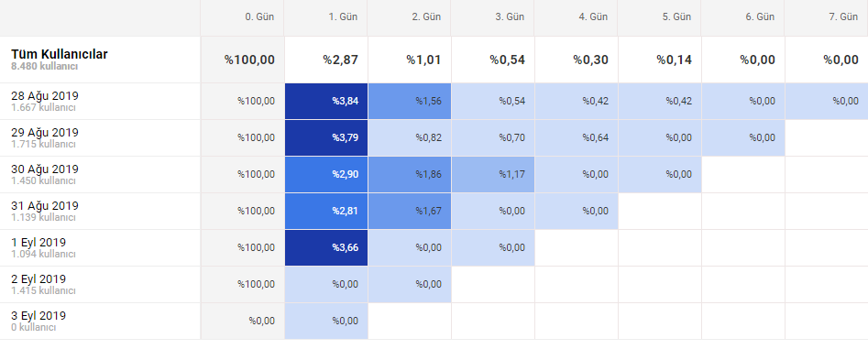The width and height of the screenshot is (868, 349).
Task: Select the %2,90 cell for 30 Ağu
Action: [326, 174]
